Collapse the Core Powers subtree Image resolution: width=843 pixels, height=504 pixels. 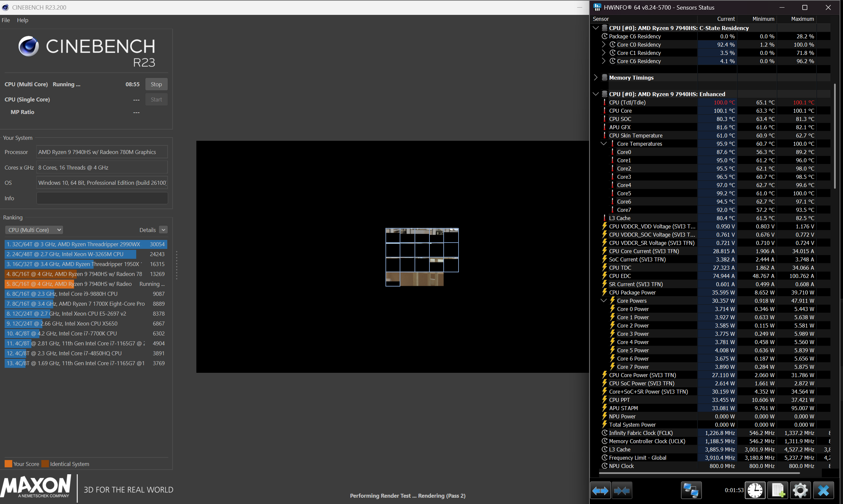(604, 300)
